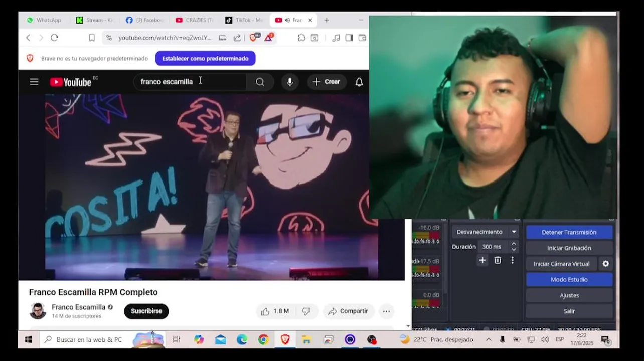Go to the YouTube home logo
Screen dimensions: 644x361
pyautogui.click(x=71, y=82)
